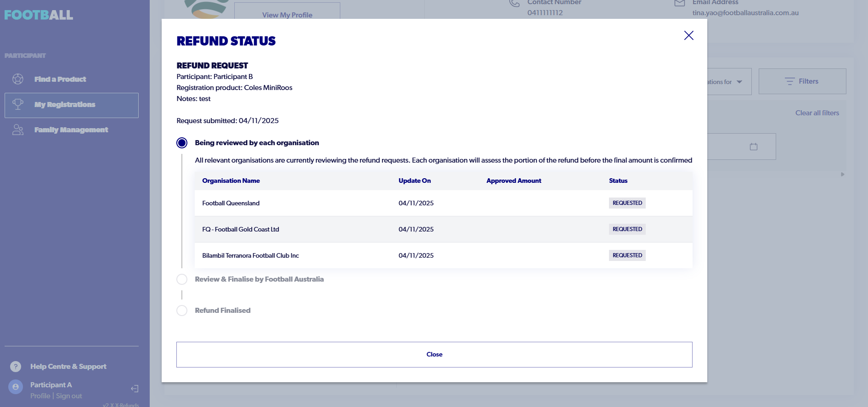Click the Football logo in sidebar
The width and height of the screenshot is (868, 407).
click(39, 15)
